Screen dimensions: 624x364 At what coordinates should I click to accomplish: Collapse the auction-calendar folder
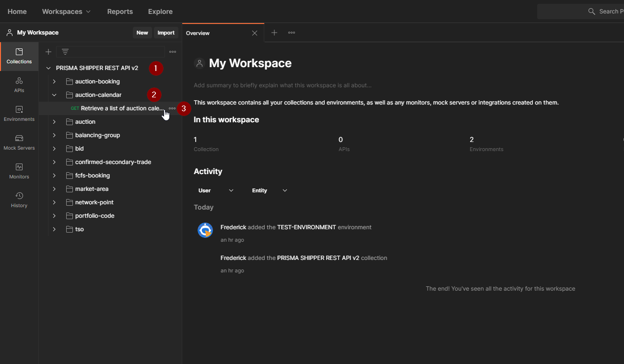(x=54, y=95)
